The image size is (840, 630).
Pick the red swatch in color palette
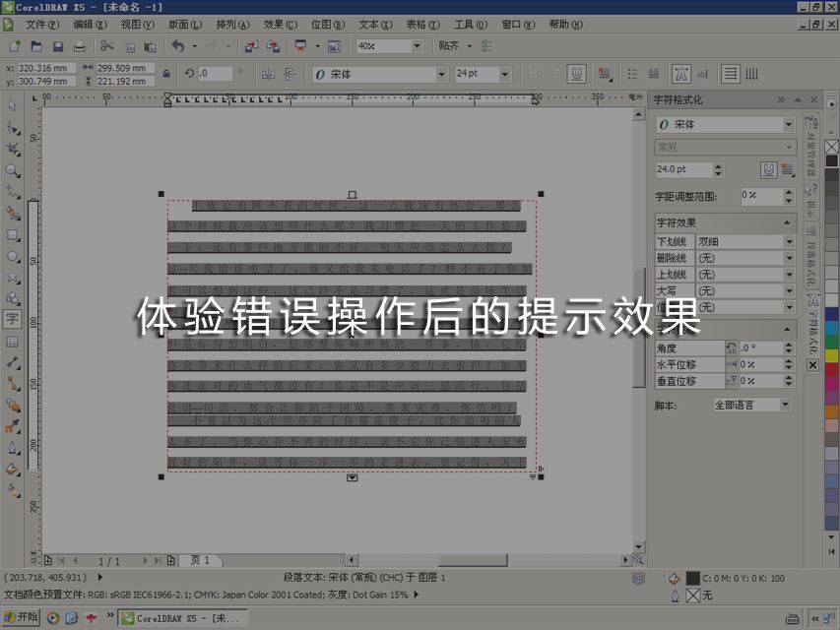coord(831,370)
